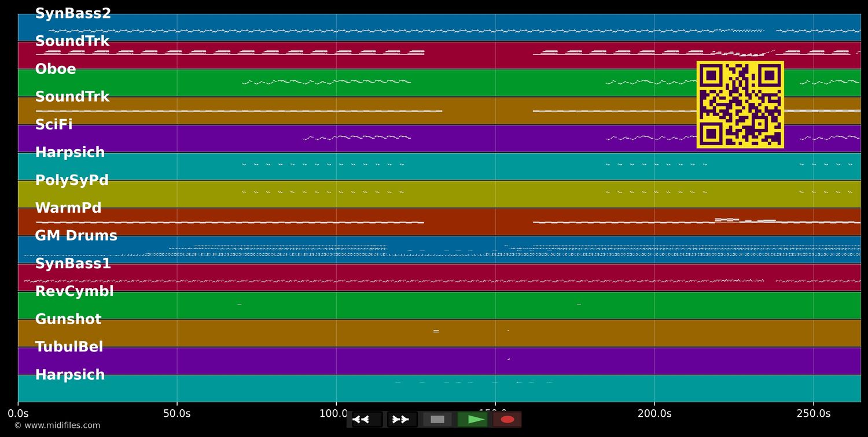
Task: Select the RevCymbl track label
Action: 75,291
